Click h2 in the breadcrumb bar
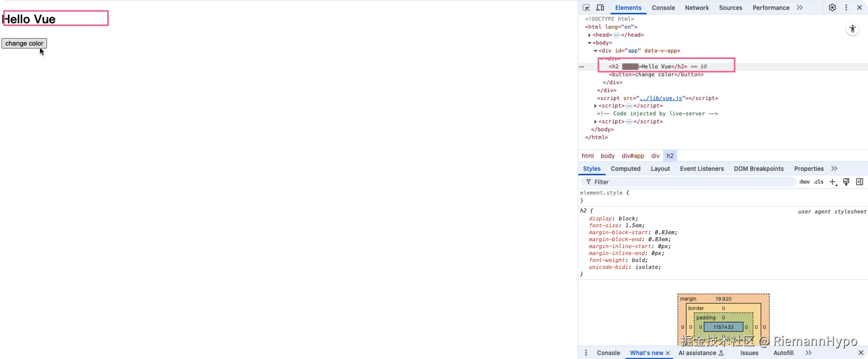 pyautogui.click(x=670, y=156)
